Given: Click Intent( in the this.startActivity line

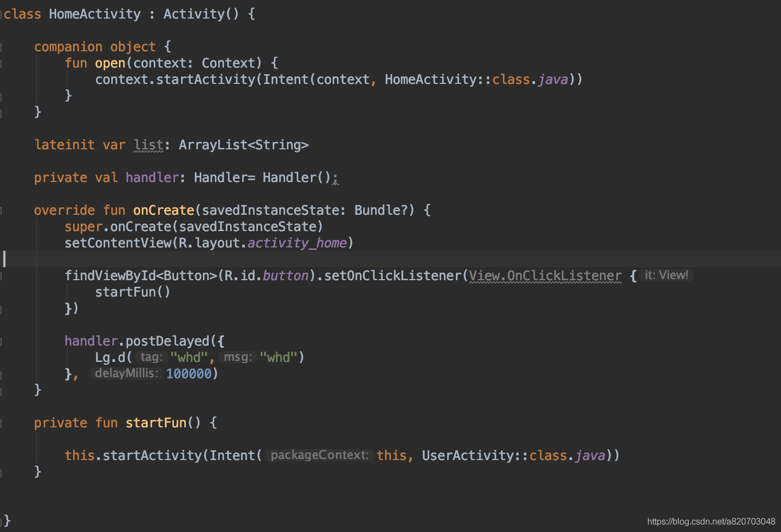Looking at the screenshot, I should click(x=236, y=456).
